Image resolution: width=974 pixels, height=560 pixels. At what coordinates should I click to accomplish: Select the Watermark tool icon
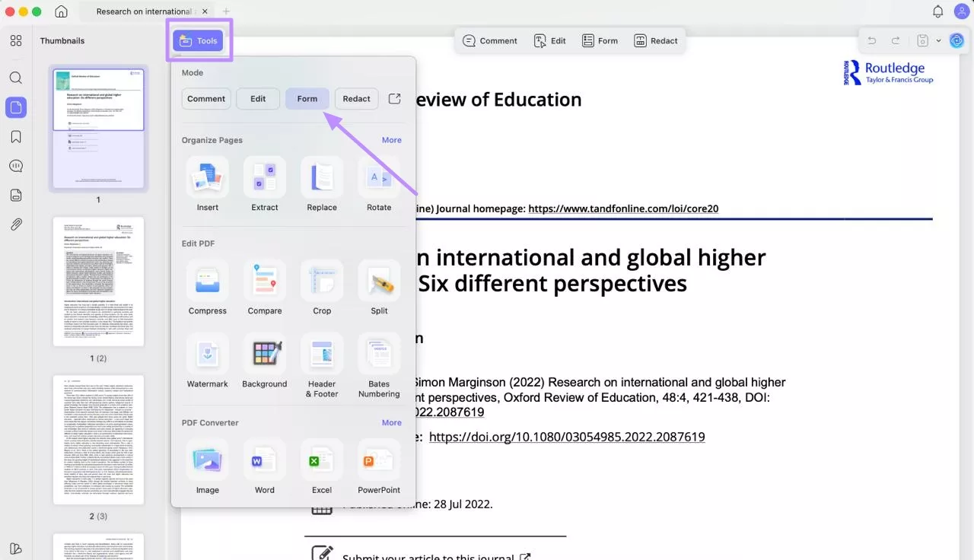(x=207, y=354)
